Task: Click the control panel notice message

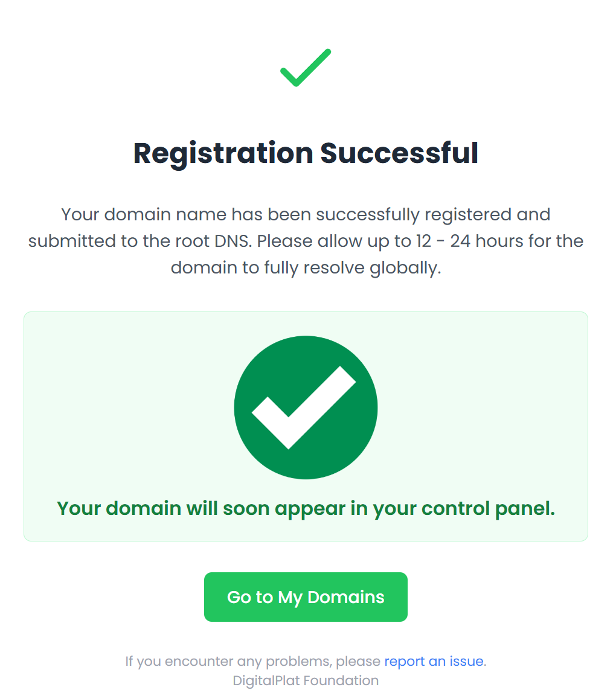Action: [x=306, y=509]
